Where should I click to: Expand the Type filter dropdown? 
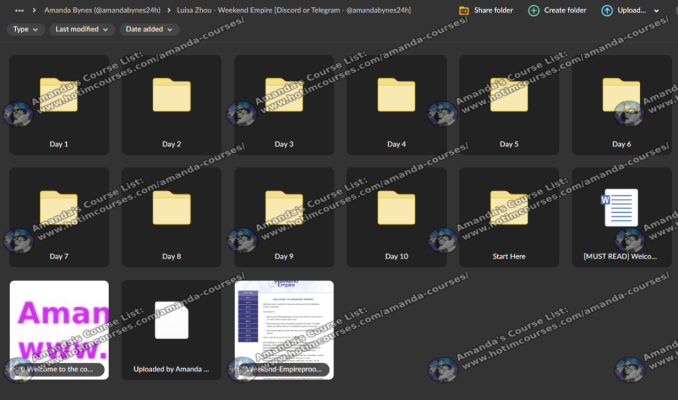coord(25,29)
